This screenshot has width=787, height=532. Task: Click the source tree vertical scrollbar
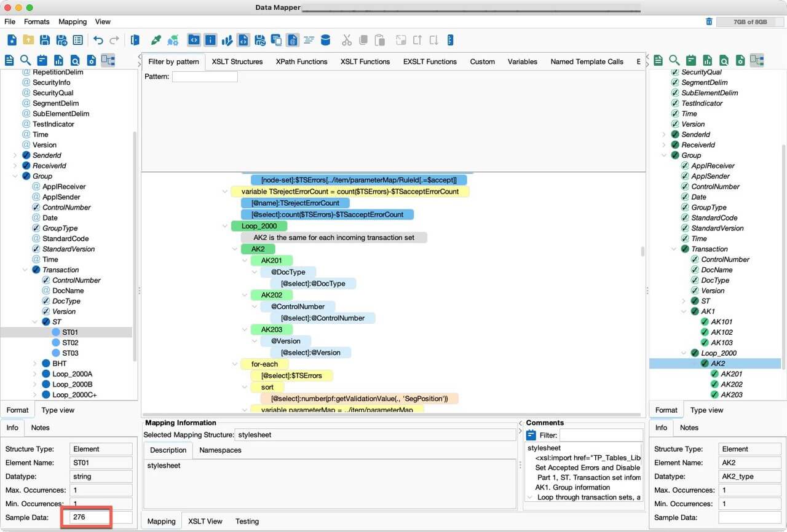[x=135, y=246]
